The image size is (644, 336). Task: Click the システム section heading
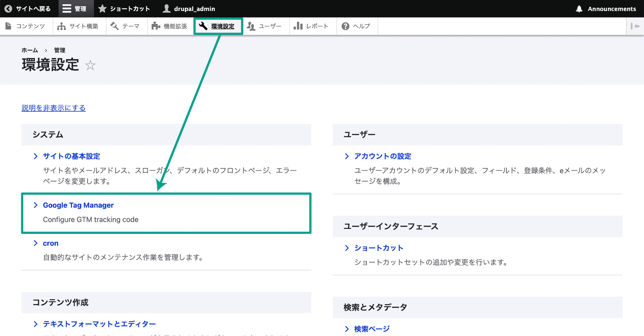[x=48, y=135]
